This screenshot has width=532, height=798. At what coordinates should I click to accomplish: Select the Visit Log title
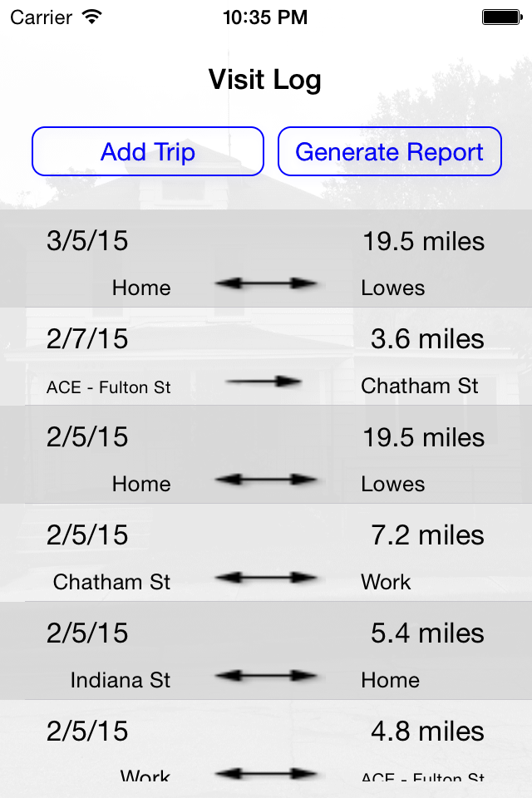point(265,80)
